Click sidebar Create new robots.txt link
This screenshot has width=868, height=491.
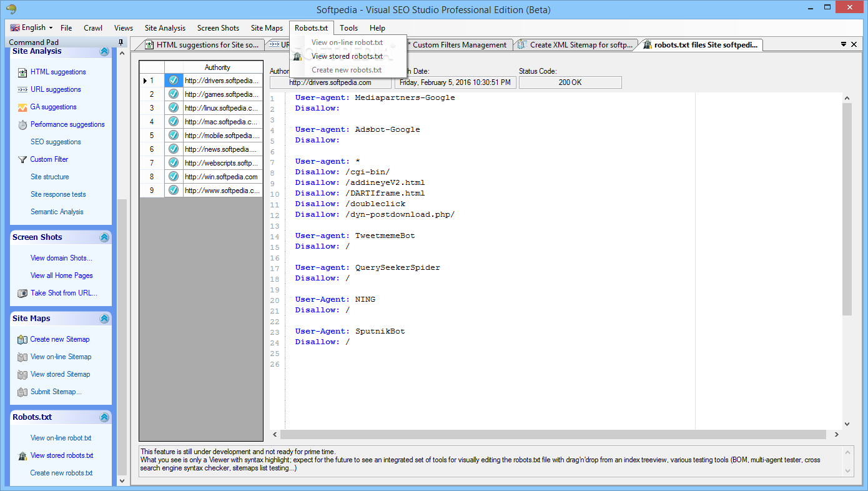coord(62,473)
